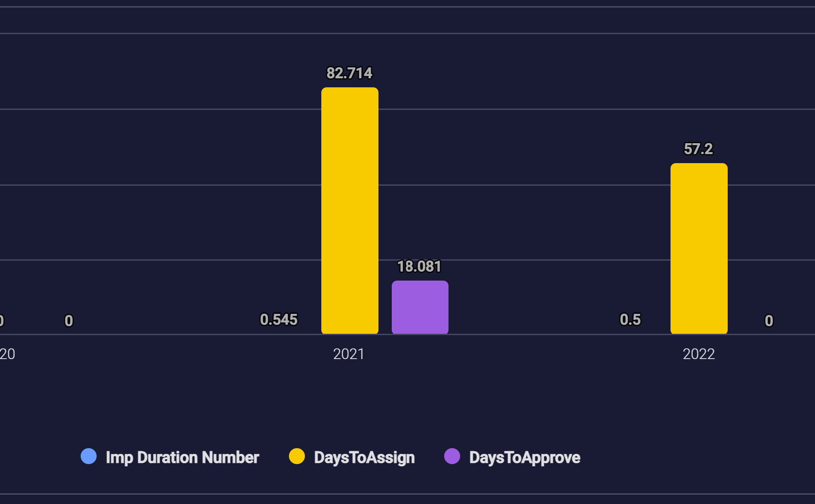Select the yellow DaysToAssign bar for 2022
The image size is (815, 504).
(698, 248)
